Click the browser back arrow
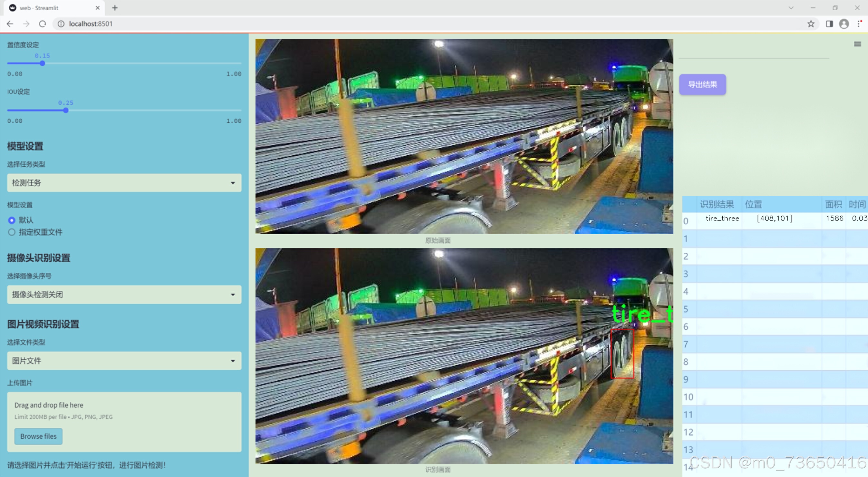The width and height of the screenshot is (868, 477). click(x=10, y=24)
